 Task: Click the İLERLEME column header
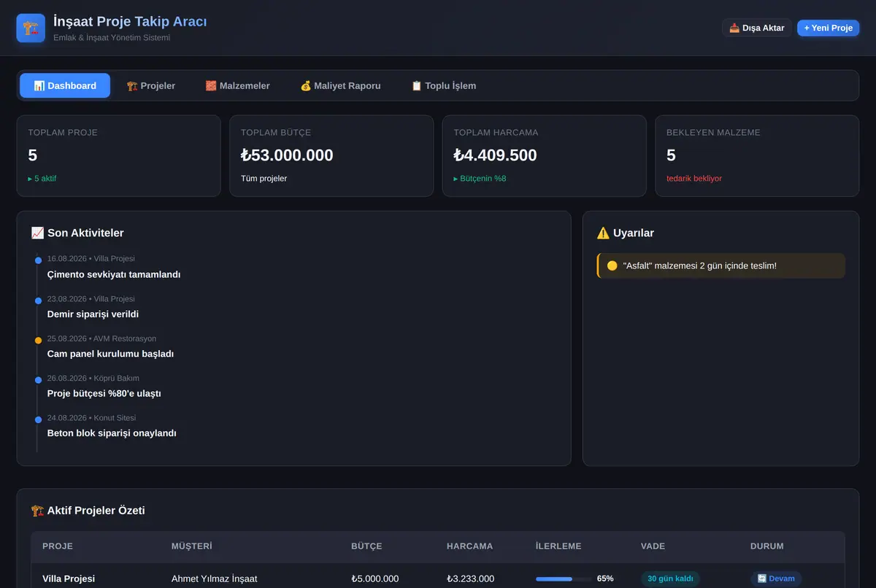(x=558, y=546)
